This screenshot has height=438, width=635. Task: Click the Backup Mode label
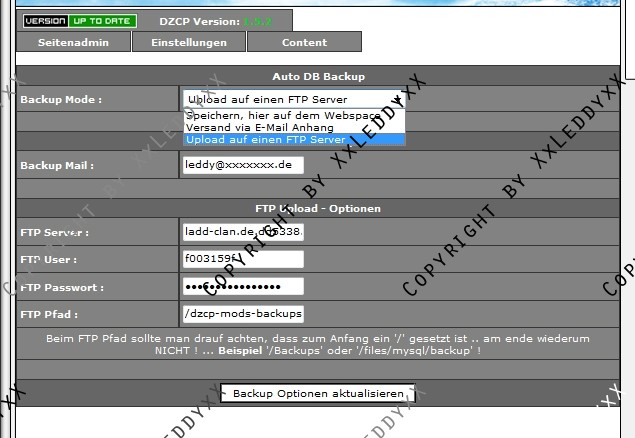pos(61,100)
